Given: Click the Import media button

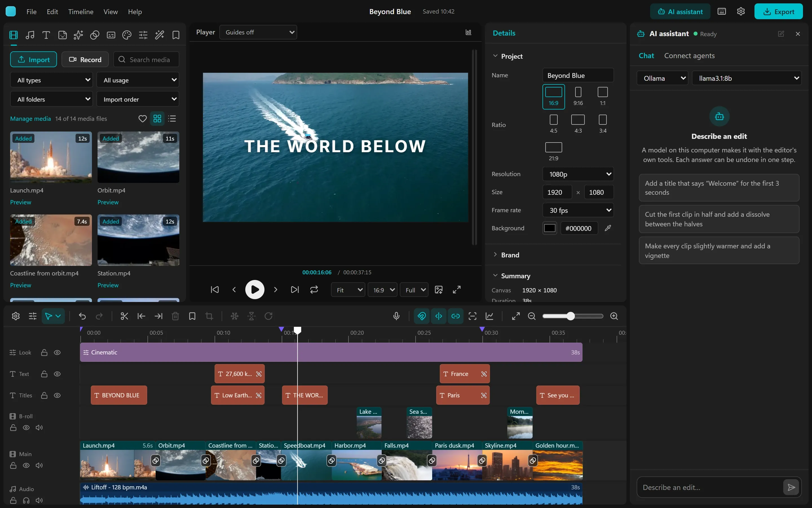Looking at the screenshot, I should click(x=34, y=60).
